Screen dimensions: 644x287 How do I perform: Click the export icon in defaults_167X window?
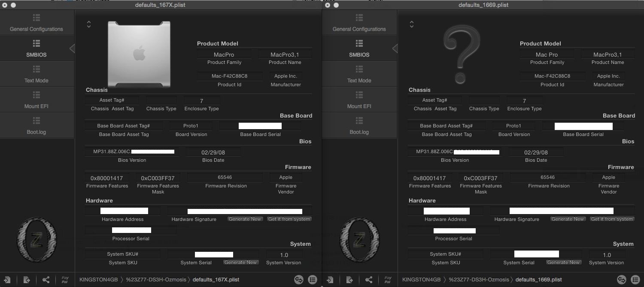pyautogui.click(x=27, y=280)
